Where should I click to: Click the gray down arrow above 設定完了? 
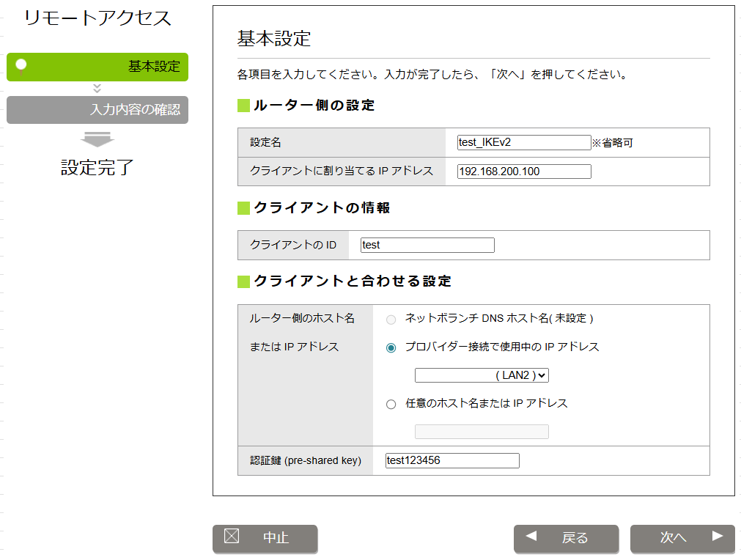pos(97,139)
